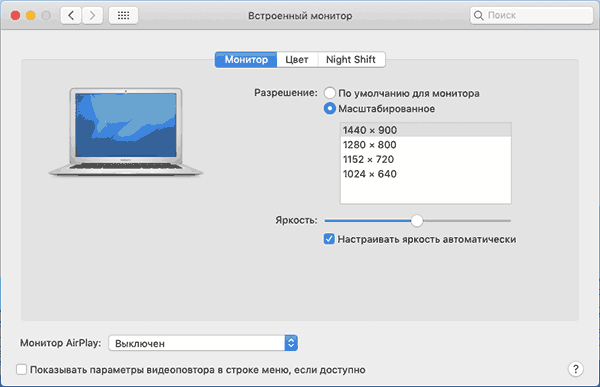Select По умолчанию для монитора radio button
Image resolution: width=600 pixels, height=387 pixels.
[x=329, y=93]
